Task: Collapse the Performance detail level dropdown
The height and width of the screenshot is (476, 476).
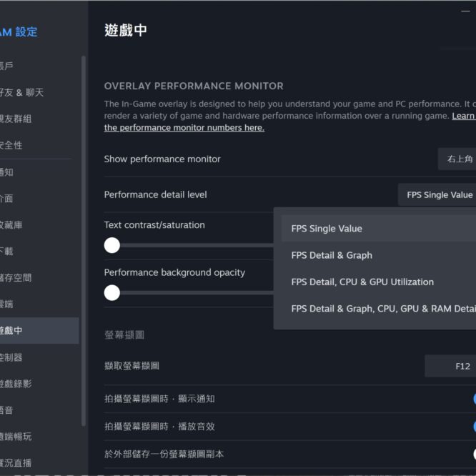Action: 437,194
